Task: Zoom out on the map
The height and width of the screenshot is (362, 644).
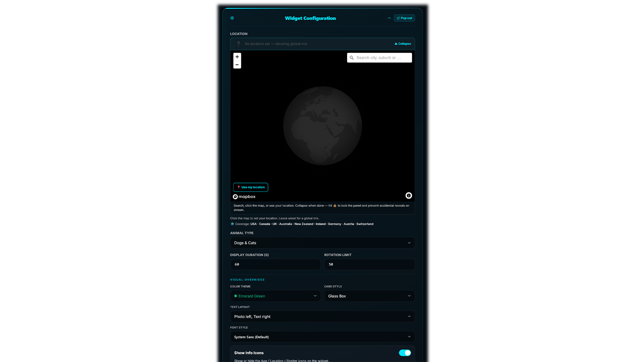Action: point(237,65)
